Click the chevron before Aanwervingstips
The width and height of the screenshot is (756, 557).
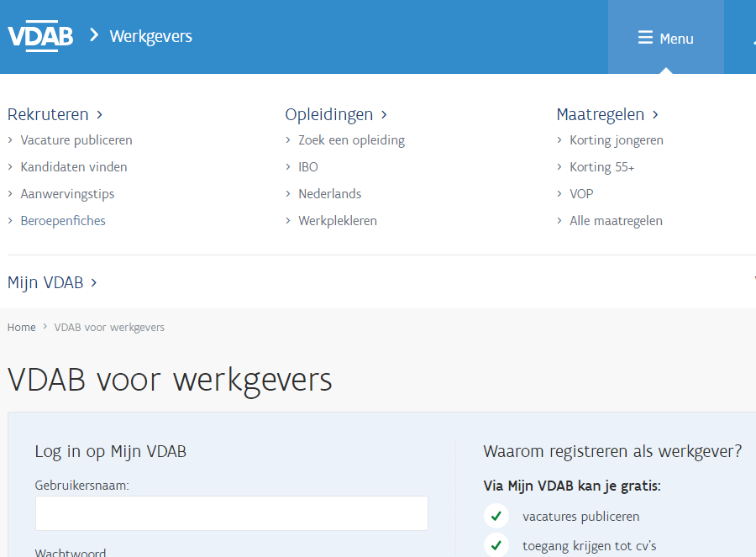pyautogui.click(x=10, y=193)
